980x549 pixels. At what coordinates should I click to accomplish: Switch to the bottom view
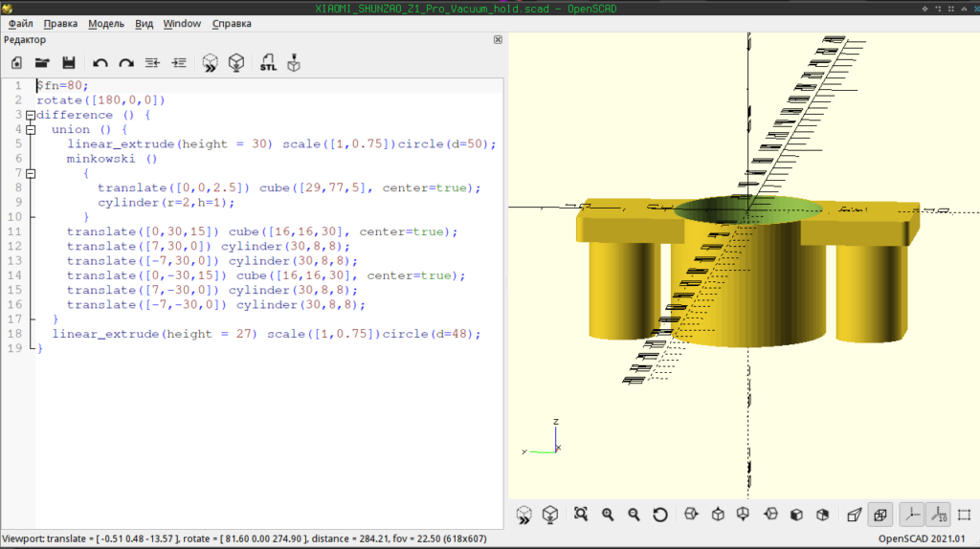(743, 515)
